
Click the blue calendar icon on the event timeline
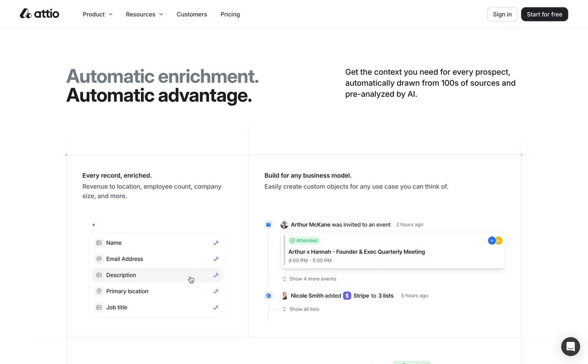pos(268,224)
